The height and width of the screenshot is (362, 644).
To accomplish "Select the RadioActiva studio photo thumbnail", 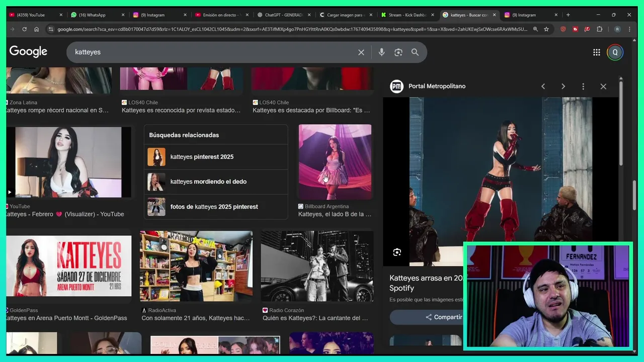I will pos(196,266).
